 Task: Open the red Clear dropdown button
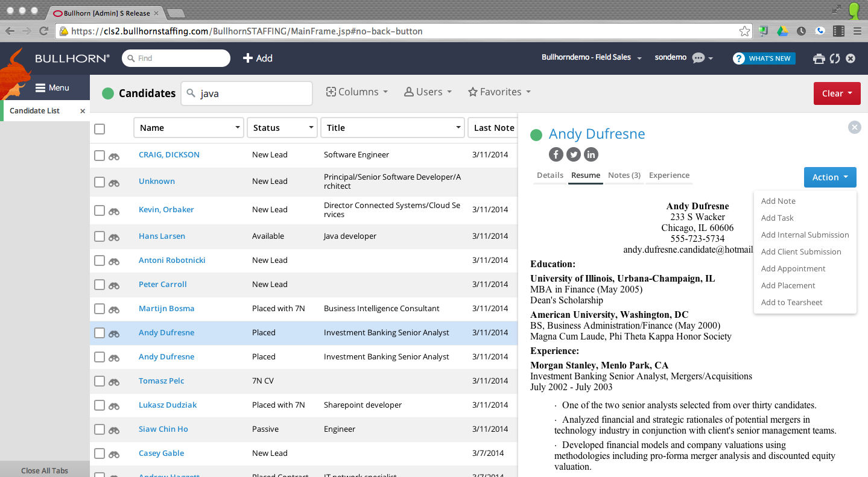coord(837,93)
